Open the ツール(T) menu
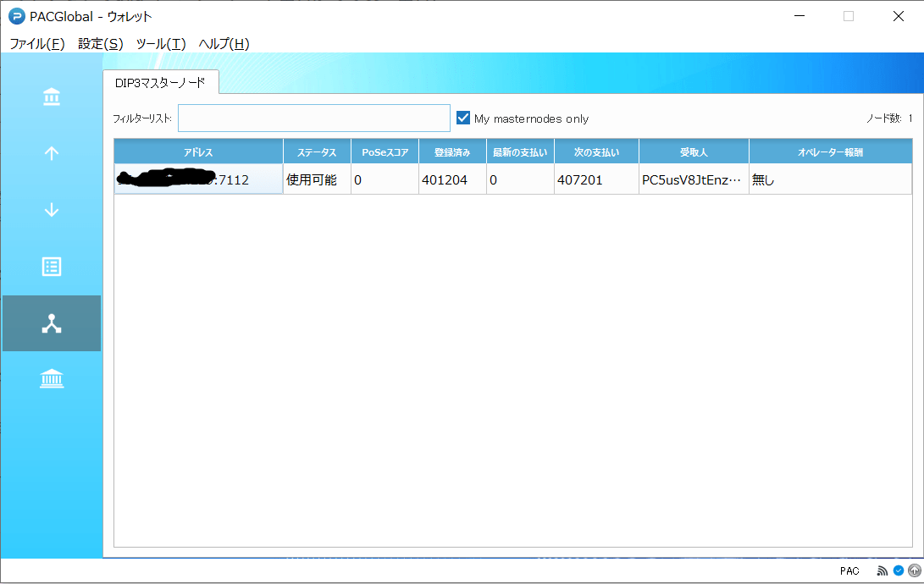The image size is (924, 584). (161, 44)
